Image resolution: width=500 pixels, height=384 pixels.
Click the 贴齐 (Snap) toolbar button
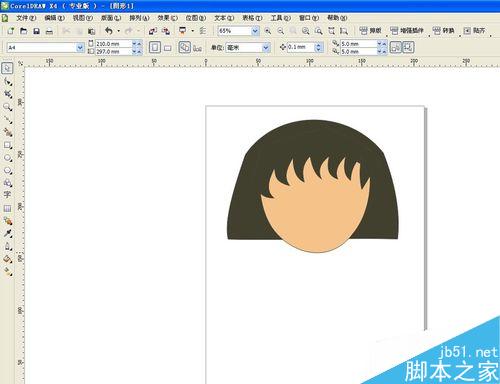pyautogui.click(x=474, y=31)
